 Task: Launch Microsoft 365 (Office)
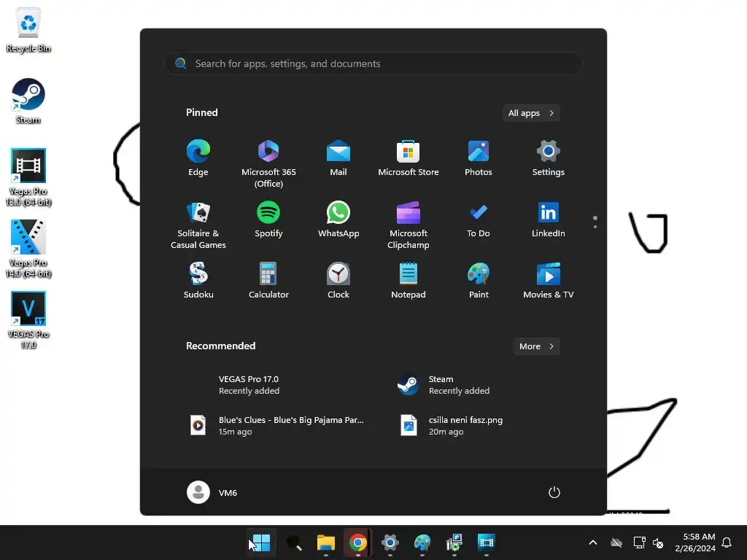click(x=268, y=164)
